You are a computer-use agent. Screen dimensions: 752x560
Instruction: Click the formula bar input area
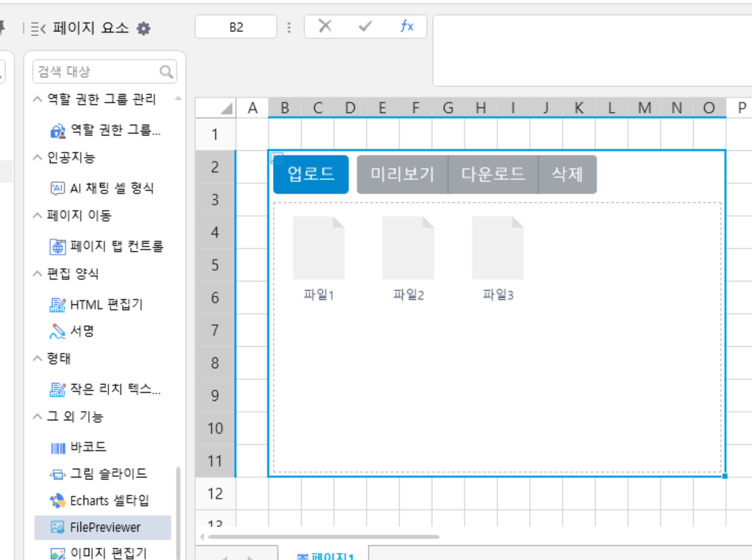[x=592, y=50]
